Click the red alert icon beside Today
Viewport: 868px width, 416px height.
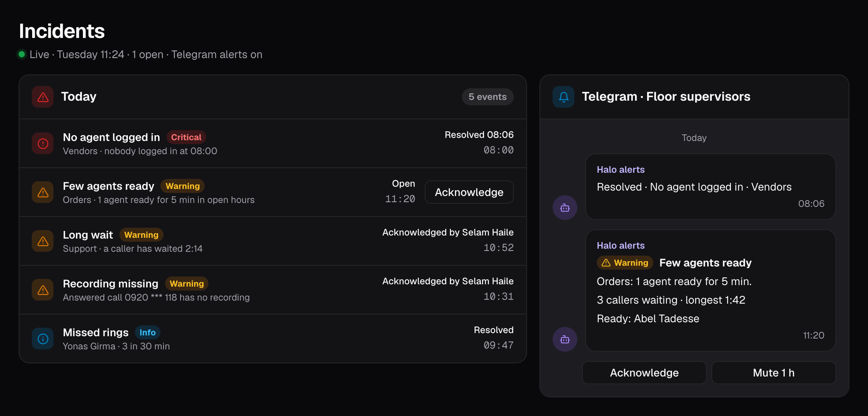click(43, 97)
